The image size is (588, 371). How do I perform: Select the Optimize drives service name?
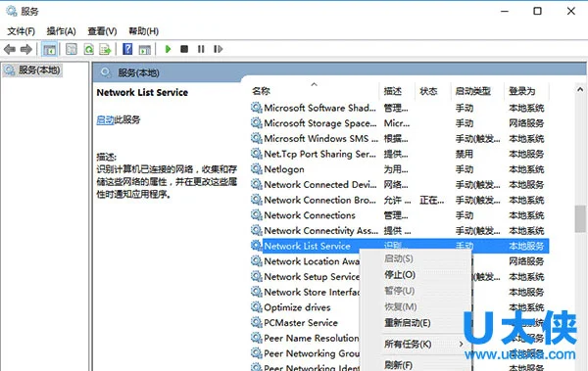click(x=297, y=307)
